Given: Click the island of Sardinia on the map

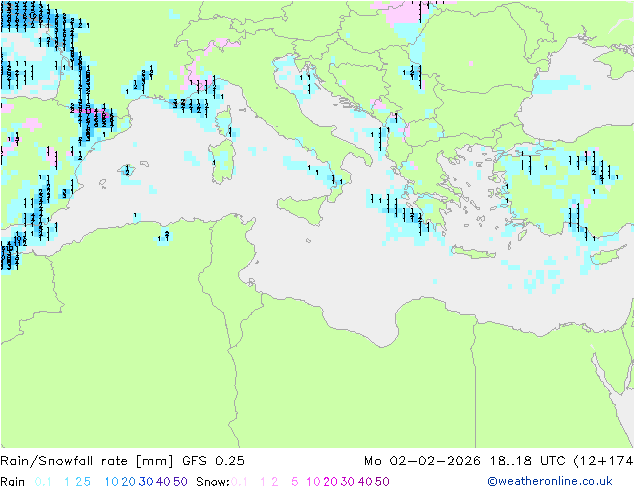Looking at the screenshot, I should [222, 162].
